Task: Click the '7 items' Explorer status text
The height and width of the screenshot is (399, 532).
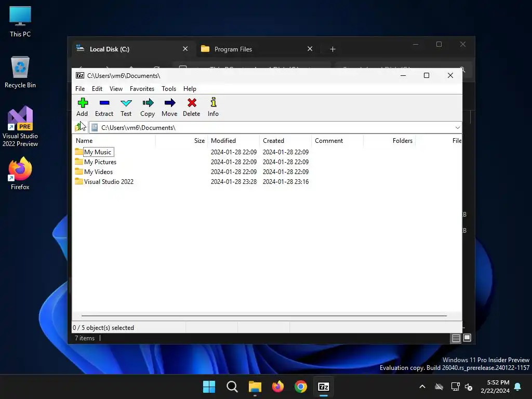Action: [x=85, y=338]
